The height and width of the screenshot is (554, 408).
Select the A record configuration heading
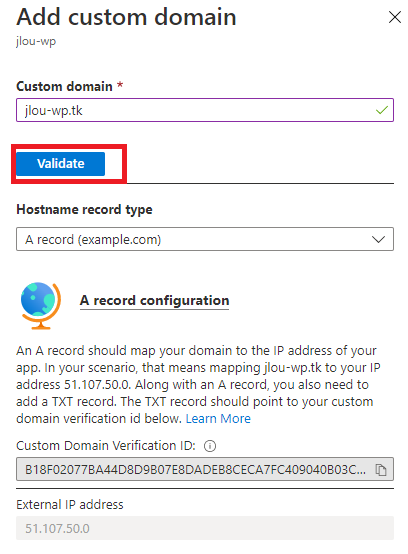154,301
